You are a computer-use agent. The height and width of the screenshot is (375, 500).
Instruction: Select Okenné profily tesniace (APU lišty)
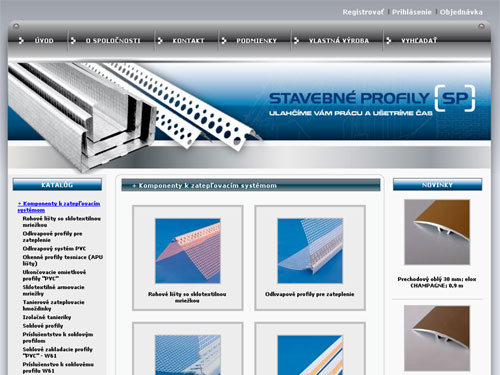click(63, 260)
